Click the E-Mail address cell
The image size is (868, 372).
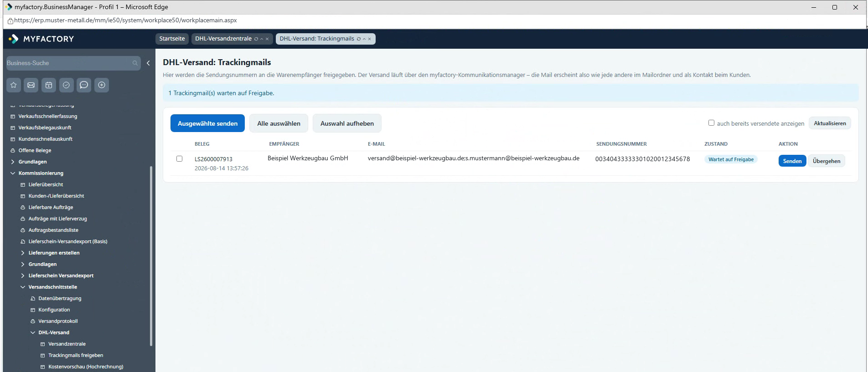click(x=474, y=158)
